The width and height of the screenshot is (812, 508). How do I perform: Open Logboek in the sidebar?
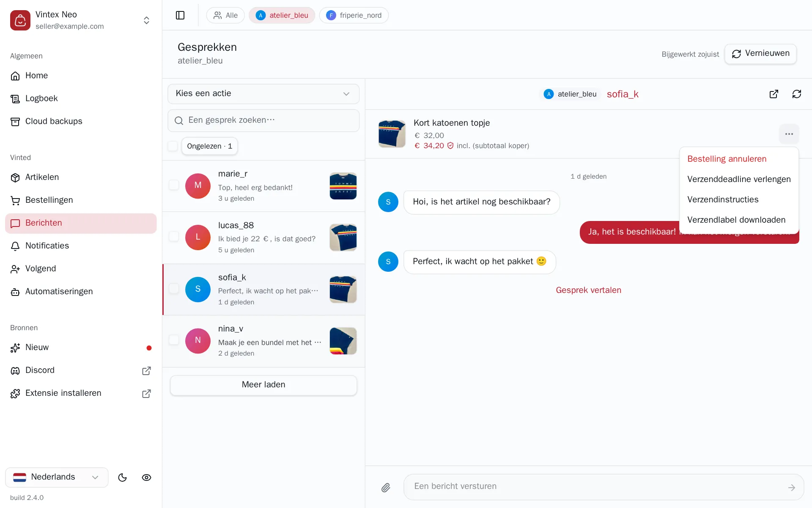81,98
